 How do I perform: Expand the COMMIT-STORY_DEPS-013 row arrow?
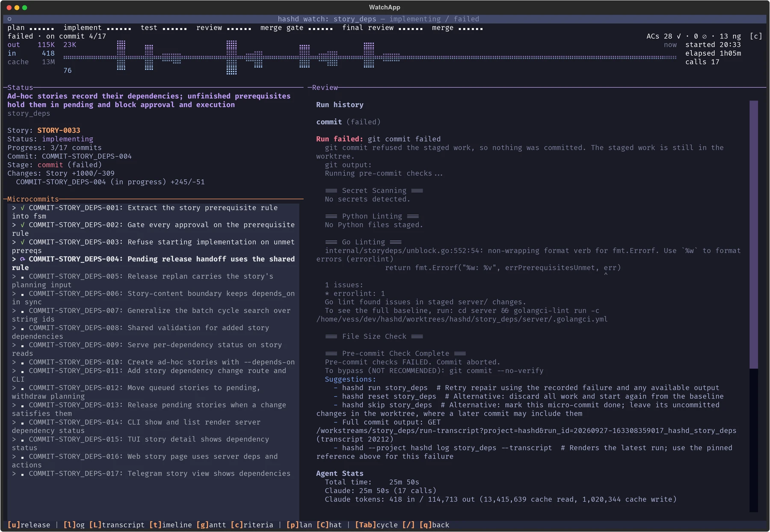tap(14, 405)
